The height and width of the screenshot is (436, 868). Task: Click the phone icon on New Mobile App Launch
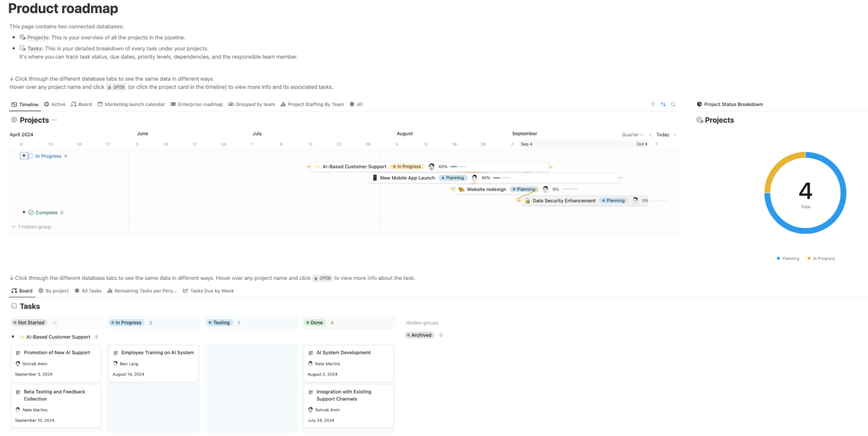coord(375,178)
